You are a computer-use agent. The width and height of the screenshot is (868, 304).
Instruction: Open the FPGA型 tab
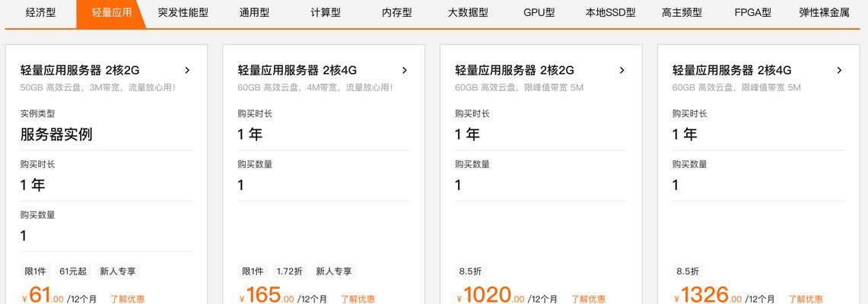(x=753, y=13)
